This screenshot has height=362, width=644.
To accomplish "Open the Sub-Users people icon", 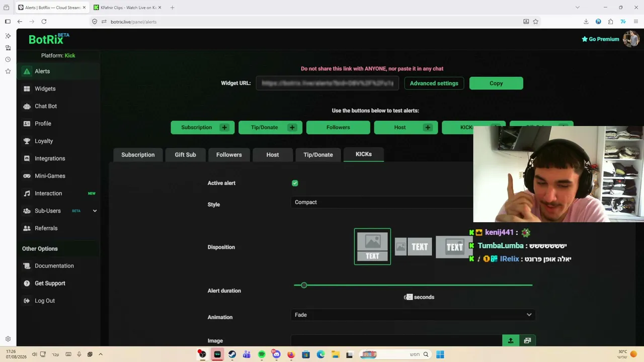I will coord(27,211).
